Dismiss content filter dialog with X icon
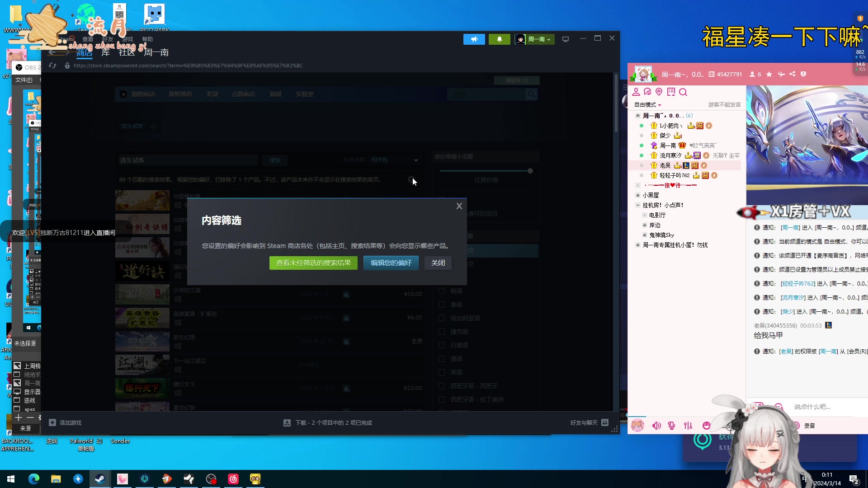This screenshot has width=868, height=488. (459, 206)
